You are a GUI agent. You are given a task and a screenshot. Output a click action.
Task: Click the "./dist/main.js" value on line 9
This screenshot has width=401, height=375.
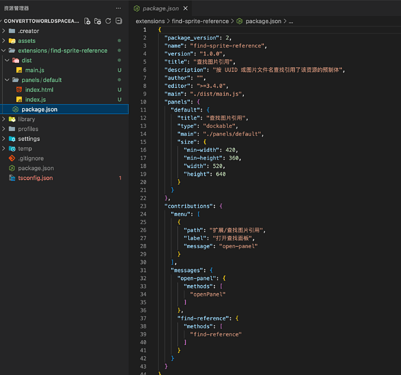click(216, 94)
